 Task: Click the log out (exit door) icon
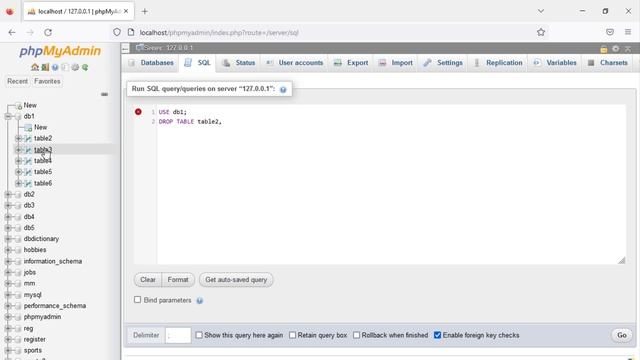(x=45, y=67)
